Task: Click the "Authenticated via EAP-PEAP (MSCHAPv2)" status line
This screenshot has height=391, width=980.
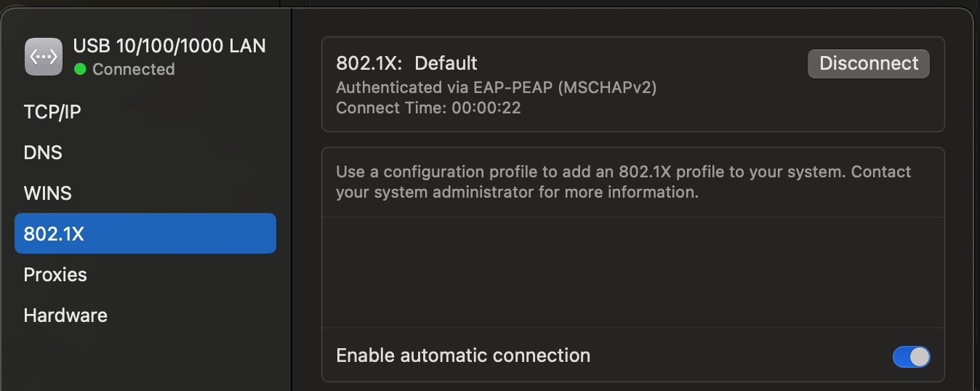Action: tap(497, 88)
